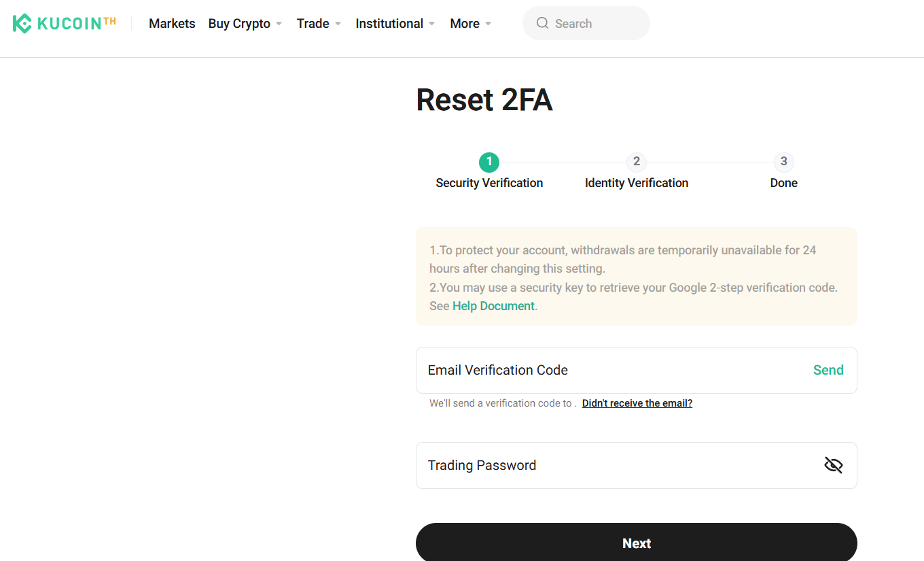Click "Didn't receive the email?" link
Screen dimensions: 924x561
637,403
